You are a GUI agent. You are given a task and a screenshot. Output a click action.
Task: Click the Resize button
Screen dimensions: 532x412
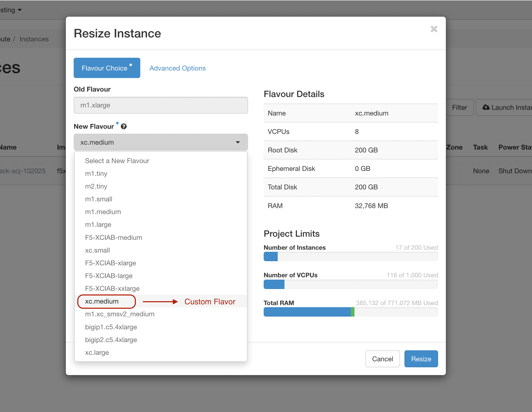(x=421, y=359)
